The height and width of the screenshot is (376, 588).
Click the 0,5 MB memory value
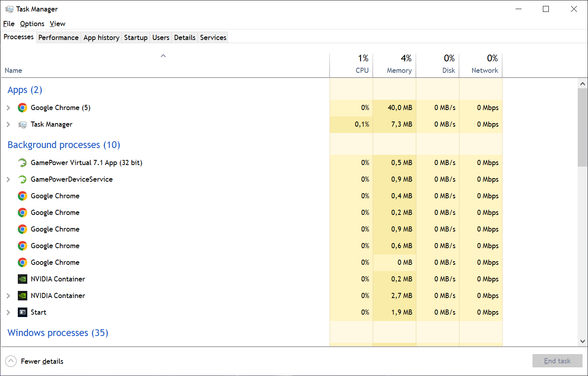point(402,163)
